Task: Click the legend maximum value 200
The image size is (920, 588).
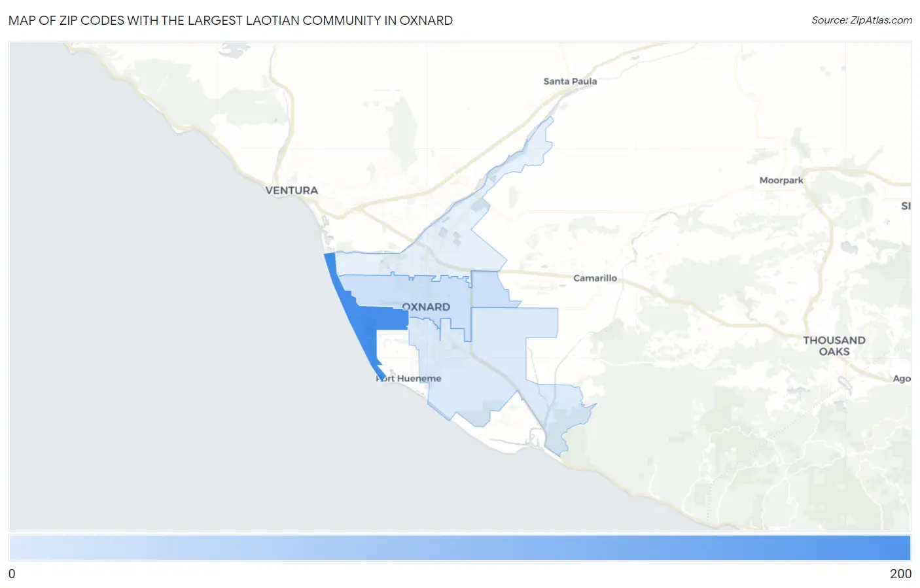Action: pos(900,574)
